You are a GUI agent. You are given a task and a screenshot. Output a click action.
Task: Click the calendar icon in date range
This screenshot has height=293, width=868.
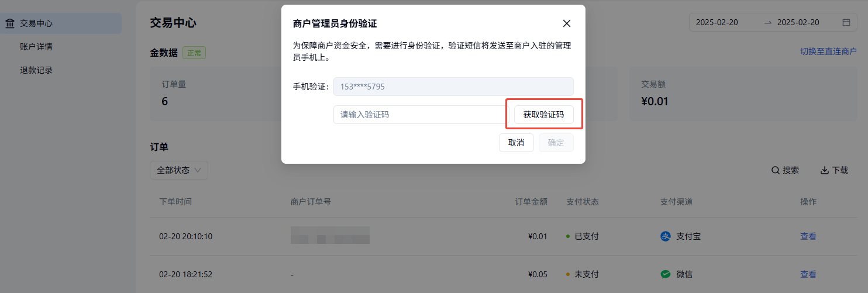tap(846, 23)
